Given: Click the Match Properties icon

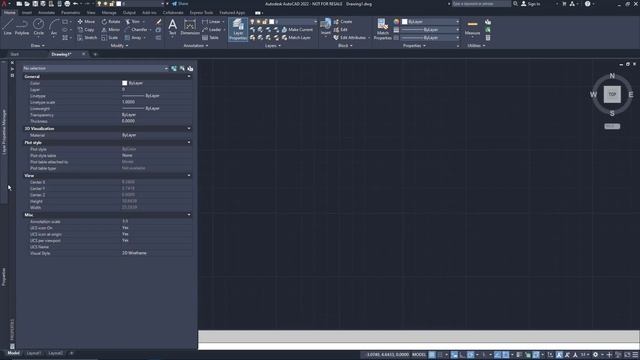Looking at the screenshot, I should tap(382, 29).
